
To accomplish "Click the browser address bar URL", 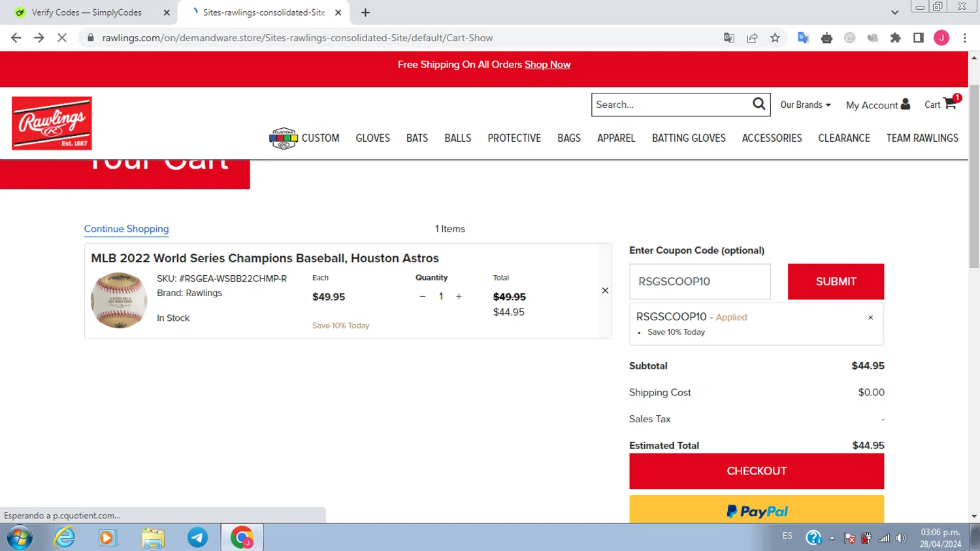I will [297, 38].
